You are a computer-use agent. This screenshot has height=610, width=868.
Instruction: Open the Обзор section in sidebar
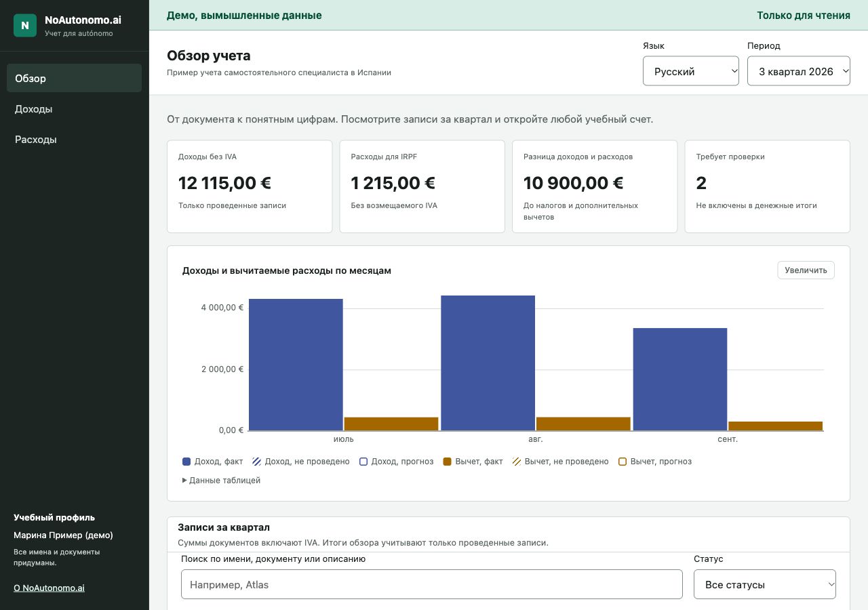[x=75, y=78]
